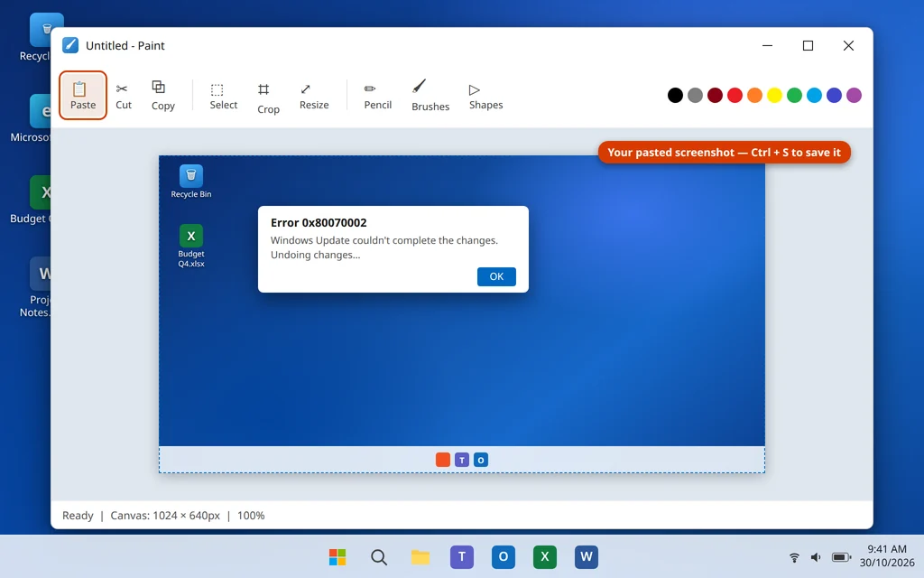Launch Excel from the taskbar
Viewport: 924px width, 578px height.
[x=544, y=556]
